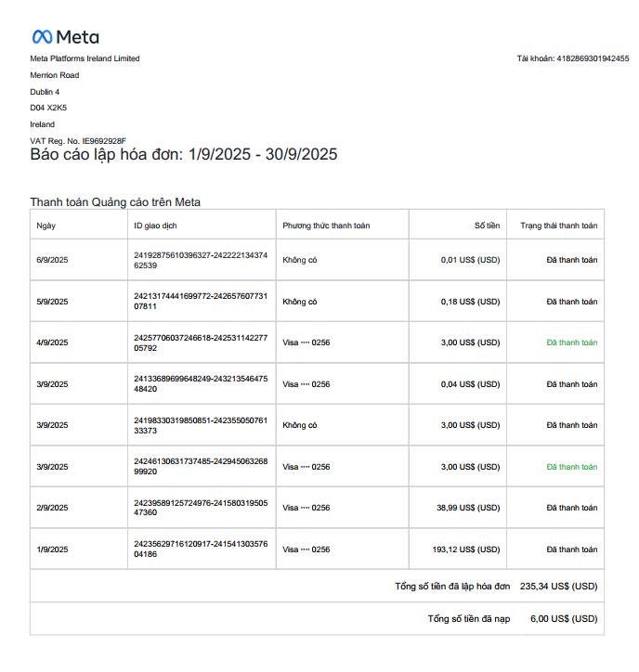Click 'Tổng số tiền đã lập hóa đơn' label
The image size is (639, 672).
tap(452, 587)
